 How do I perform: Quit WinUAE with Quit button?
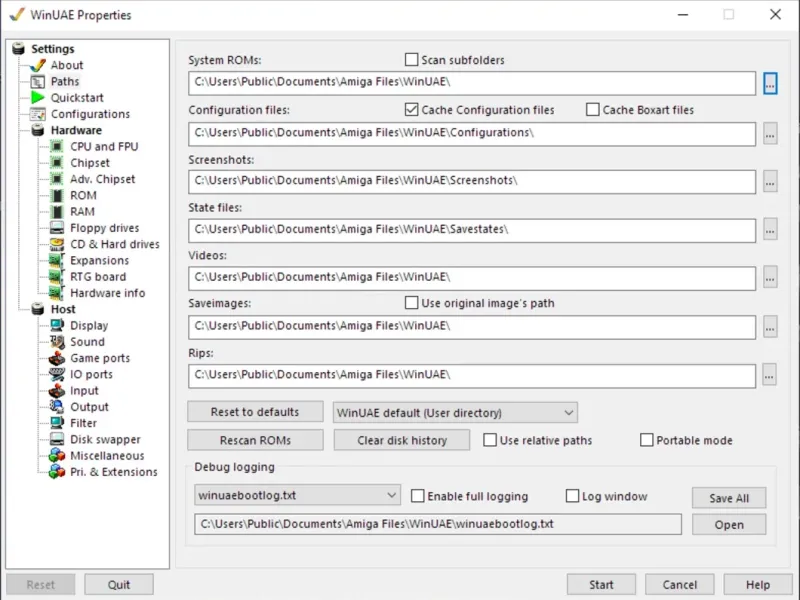coord(119,585)
